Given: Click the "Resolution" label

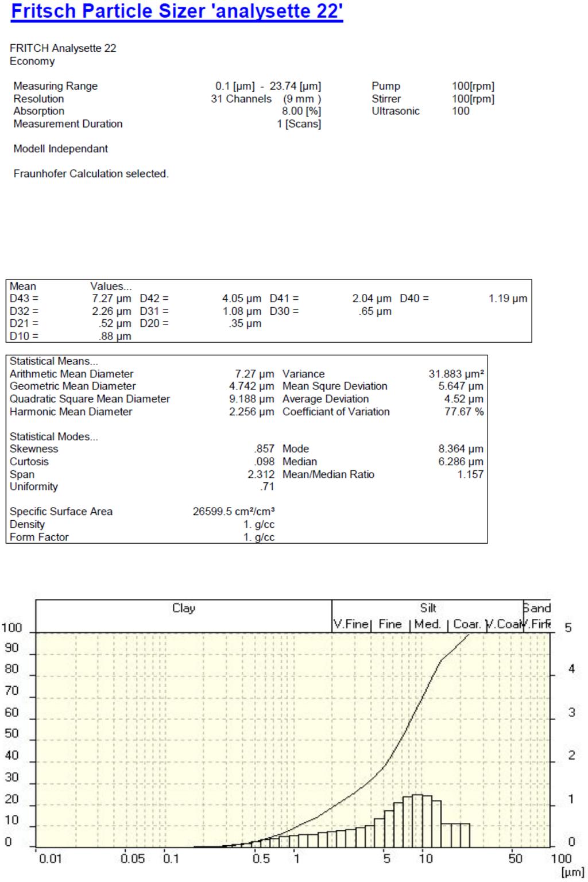Looking at the screenshot, I should [x=38, y=99].
